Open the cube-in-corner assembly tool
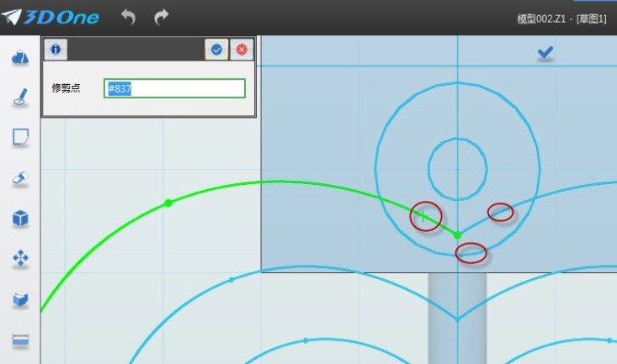 pos(21,299)
